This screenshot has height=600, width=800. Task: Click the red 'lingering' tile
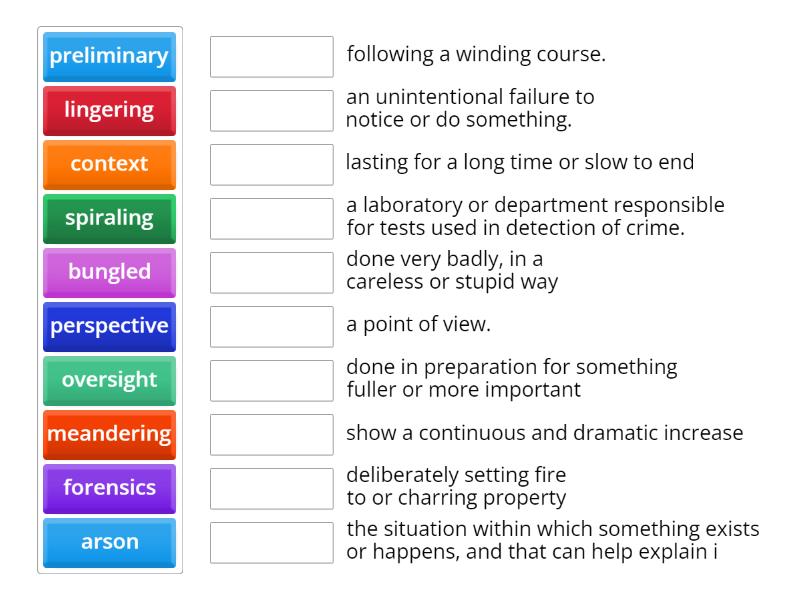pyautogui.click(x=109, y=110)
